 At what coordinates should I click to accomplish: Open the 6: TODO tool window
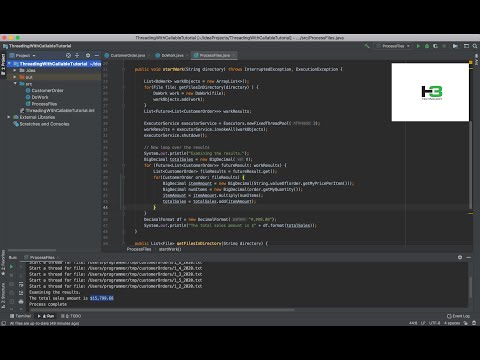pyautogui.click(x=71, y=316)
